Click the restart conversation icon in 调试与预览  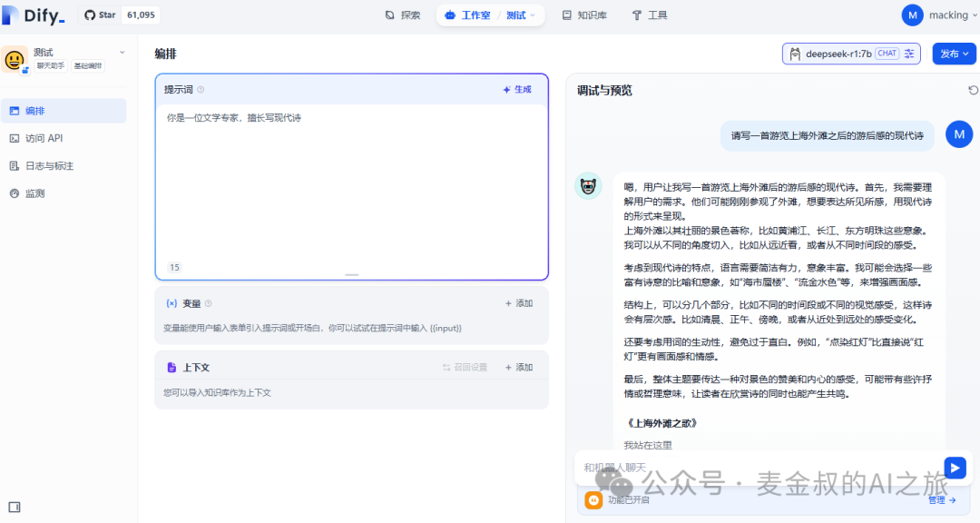[973, 90]
